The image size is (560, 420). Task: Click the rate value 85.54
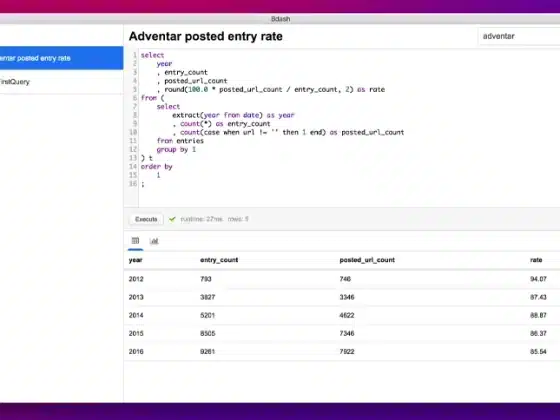click(x=538, y=352)
